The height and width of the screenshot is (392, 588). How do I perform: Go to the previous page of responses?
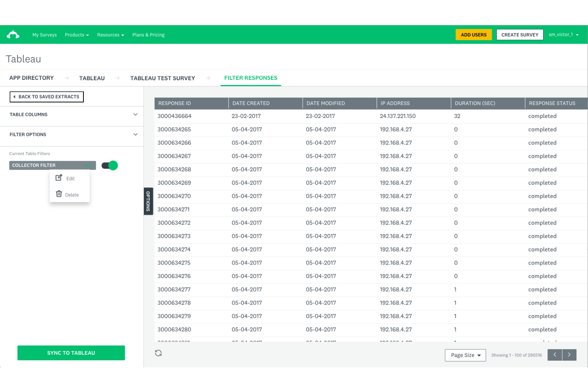click(555, 355)
